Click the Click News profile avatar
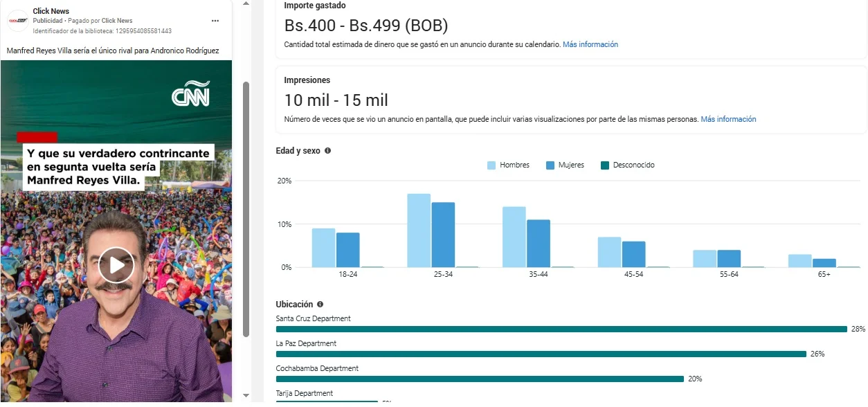The height and width of the screenshot is (407, 868). 17,21
